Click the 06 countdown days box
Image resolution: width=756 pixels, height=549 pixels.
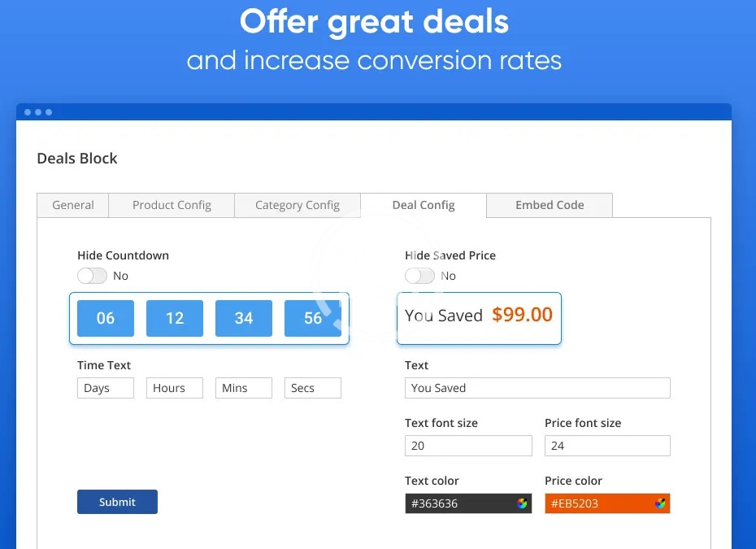106,318
